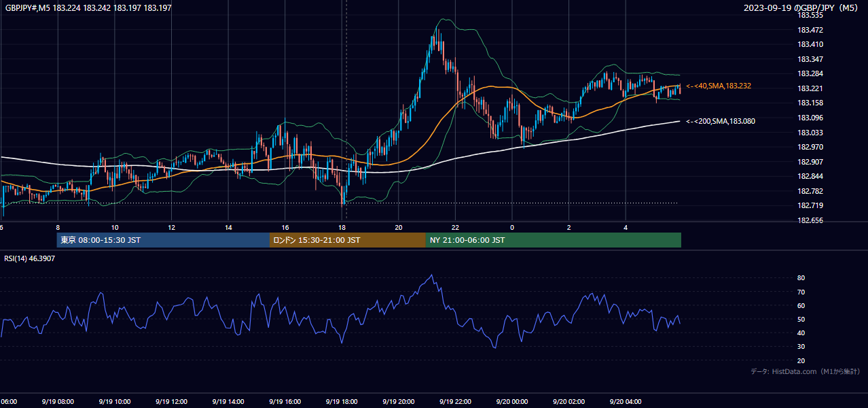Click the chart title '2023-09-19 のGBP/JPY (M5)'

pos(801,8)
